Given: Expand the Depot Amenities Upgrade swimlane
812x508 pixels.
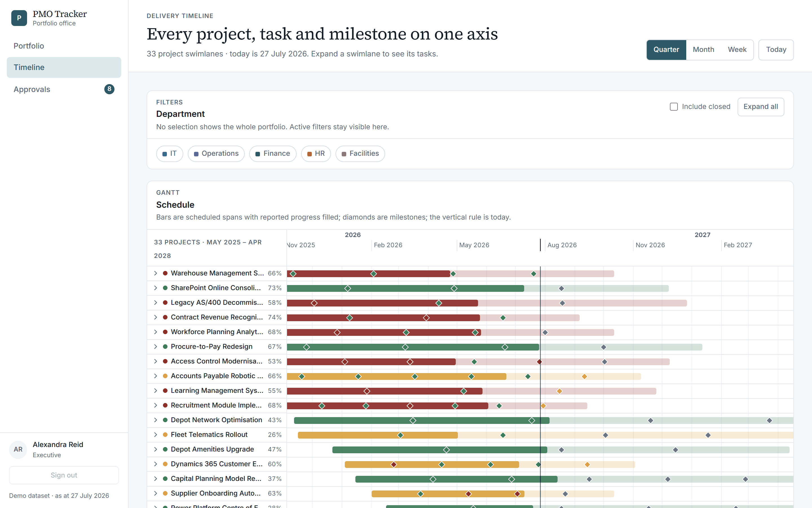Looking at the screenshot, I should [156, 449].
